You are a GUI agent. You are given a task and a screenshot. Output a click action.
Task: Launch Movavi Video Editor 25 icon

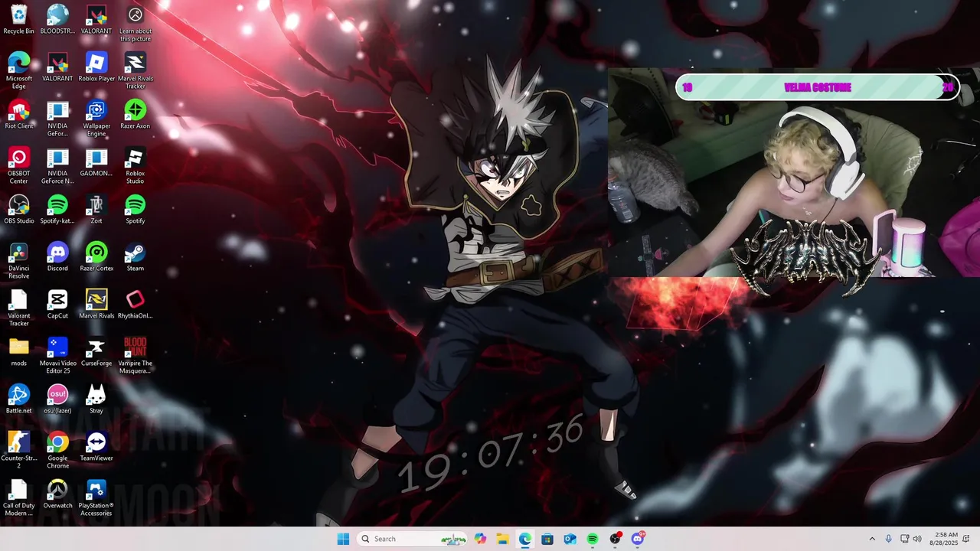point(57,356)
